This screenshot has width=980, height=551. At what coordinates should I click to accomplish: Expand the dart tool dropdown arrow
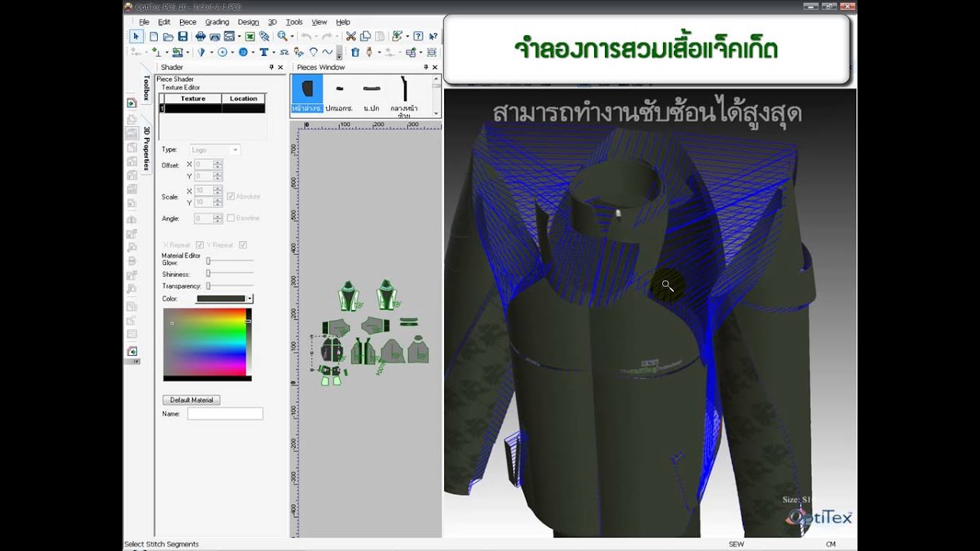pos(211,52)
